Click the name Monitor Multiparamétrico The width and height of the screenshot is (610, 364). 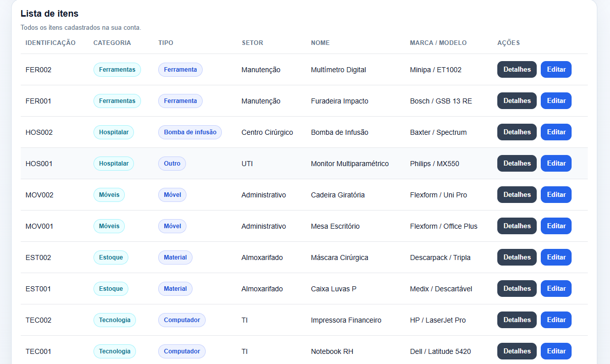click(x=350, y=164)
